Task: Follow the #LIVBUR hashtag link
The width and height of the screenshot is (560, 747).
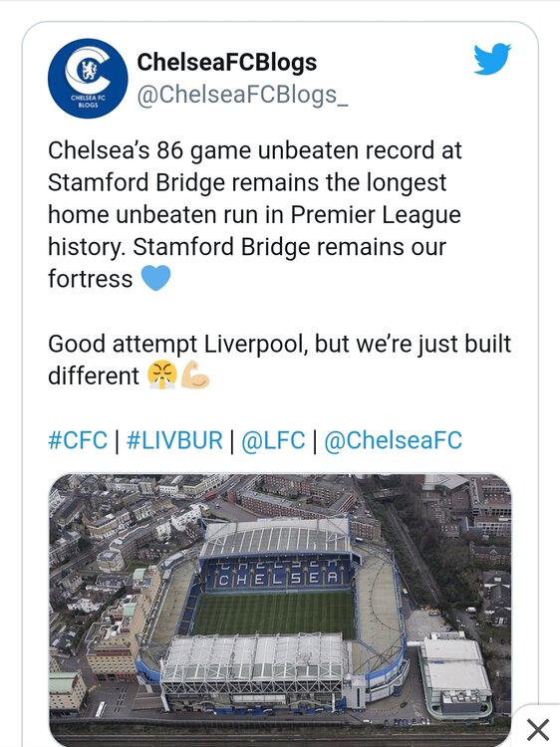Action: click(x=174, y=439)
